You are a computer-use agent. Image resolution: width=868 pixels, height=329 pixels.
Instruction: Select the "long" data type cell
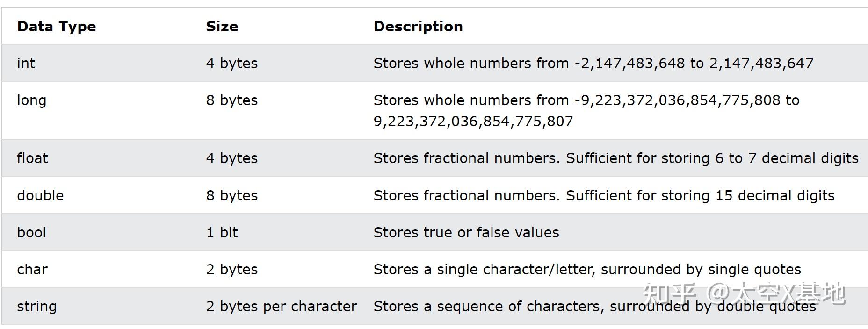tap(32, 100)
